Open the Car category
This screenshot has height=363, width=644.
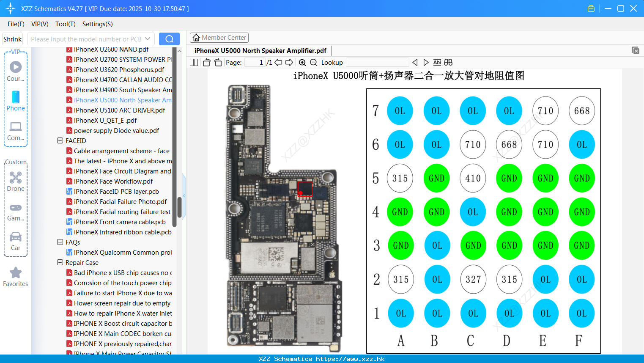click(16, 241)
